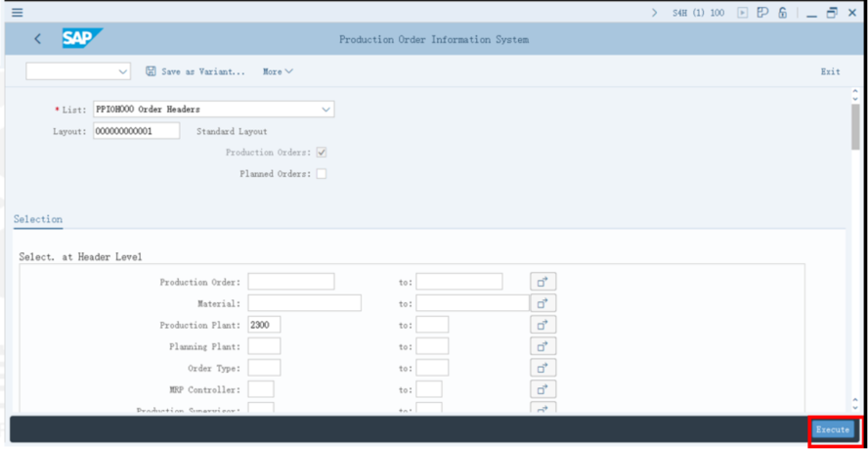Open the hamburger menu at top left
Screen dimensions: 868x449
click(18, 12)
